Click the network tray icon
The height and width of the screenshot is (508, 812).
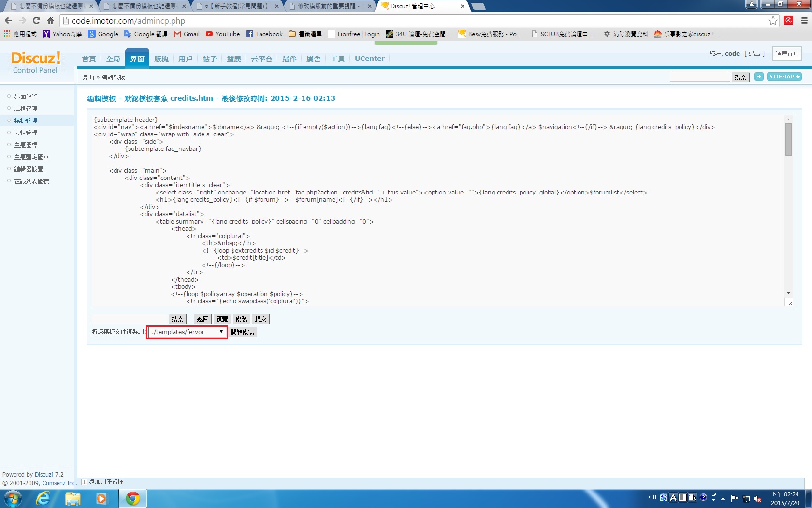(x=746, y=499)
